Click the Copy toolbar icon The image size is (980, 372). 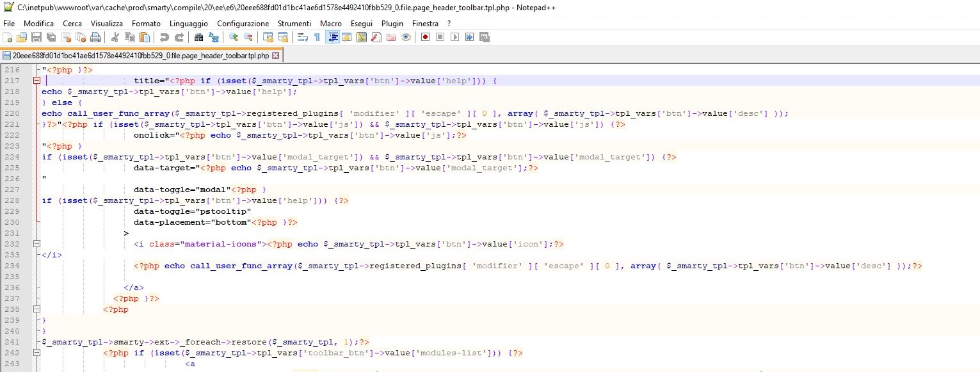[130, 37]
